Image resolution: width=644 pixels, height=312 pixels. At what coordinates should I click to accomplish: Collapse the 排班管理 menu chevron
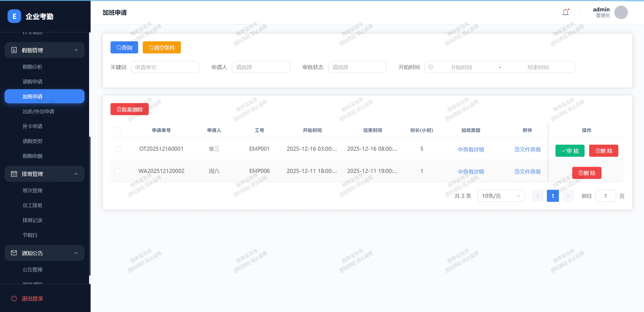coord(76,174)
